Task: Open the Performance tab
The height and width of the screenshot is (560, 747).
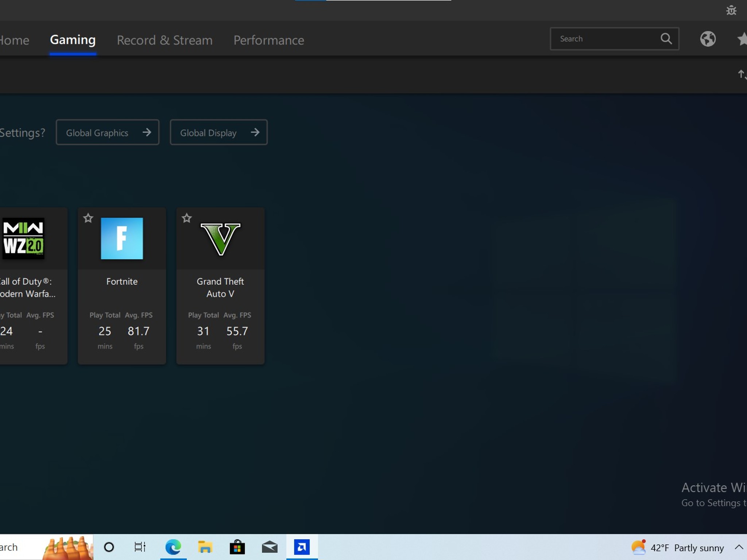Action: (x=269, y=40)
